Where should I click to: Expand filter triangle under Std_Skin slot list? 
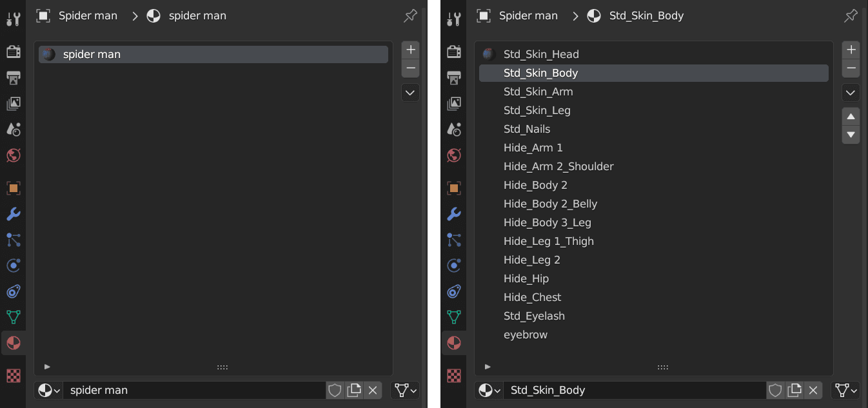click(488, 367)
